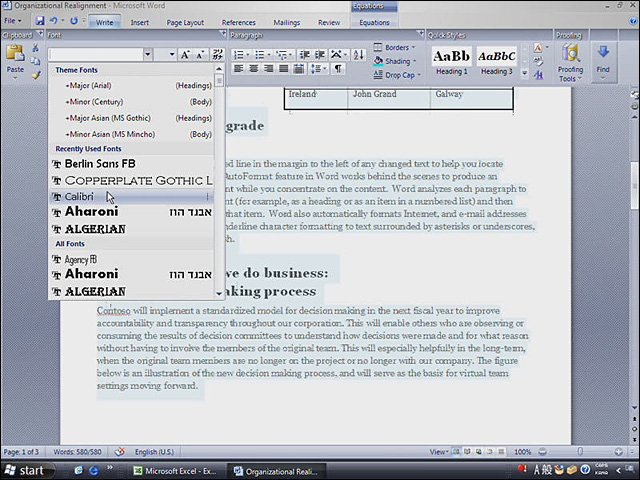Select Berlin Sans FB font

pos(131,164)
